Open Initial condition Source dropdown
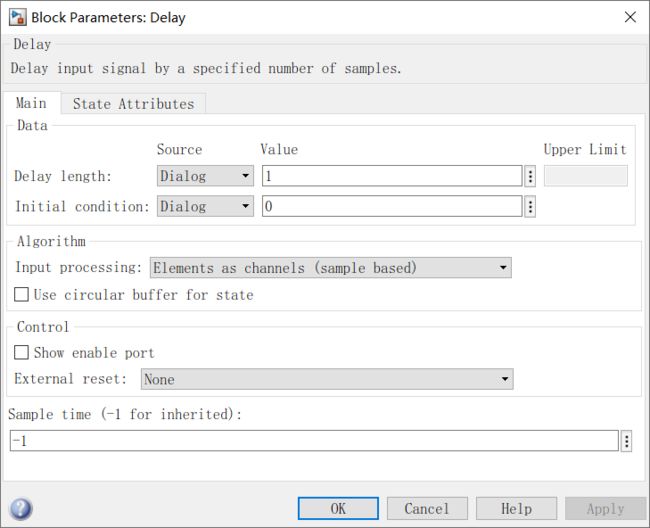650x528 pixels. (205, 206)
